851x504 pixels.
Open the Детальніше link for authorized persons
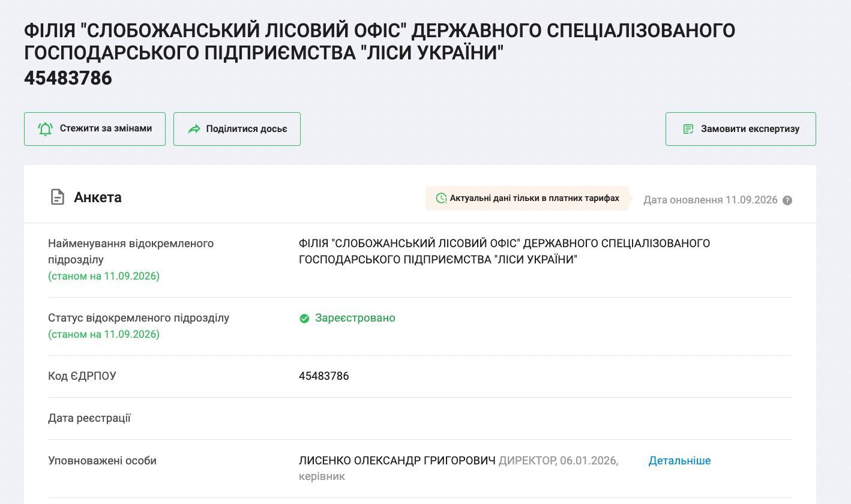679,461
